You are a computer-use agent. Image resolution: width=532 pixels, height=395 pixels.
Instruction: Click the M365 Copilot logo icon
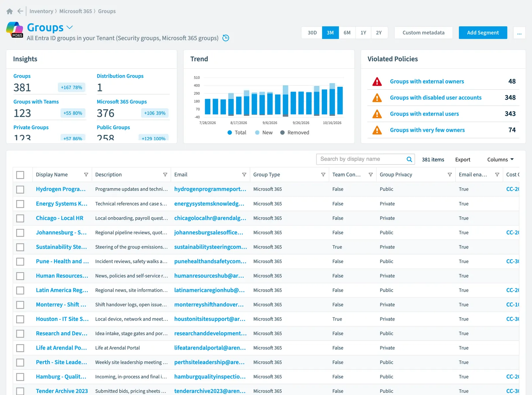pos(15,30)
